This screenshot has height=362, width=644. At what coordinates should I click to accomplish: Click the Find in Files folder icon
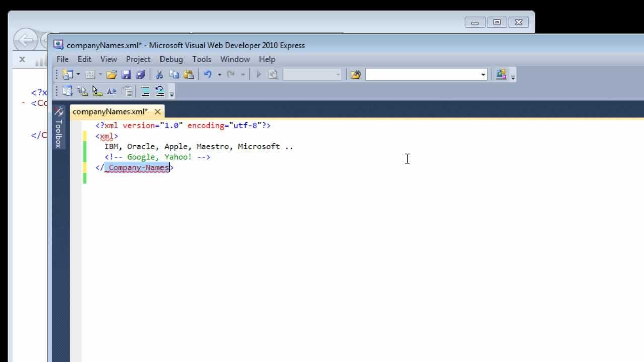(x=356, y=75)
